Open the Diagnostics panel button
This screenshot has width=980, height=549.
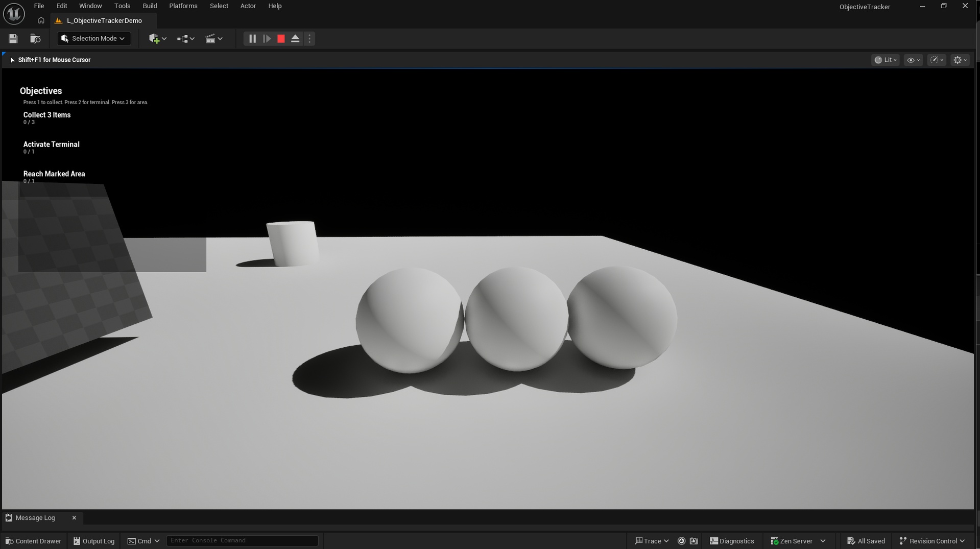[732, 541]
